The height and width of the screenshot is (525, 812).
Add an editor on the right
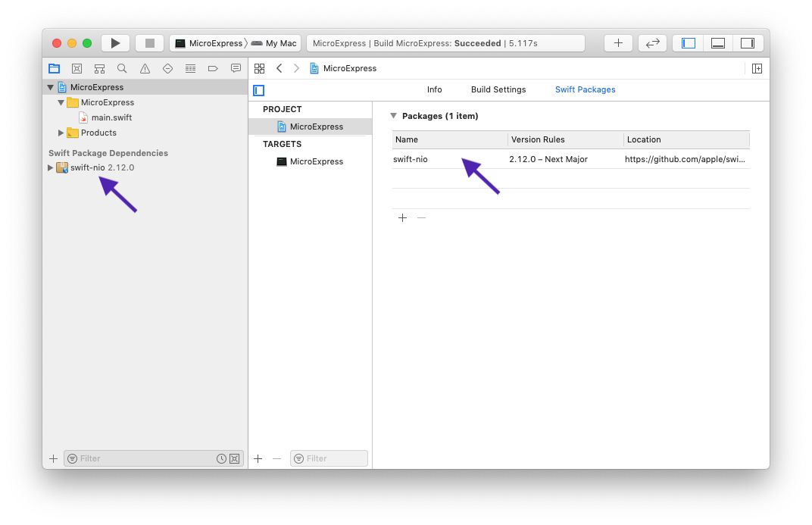pyautogui.click(x=757, y=68)
